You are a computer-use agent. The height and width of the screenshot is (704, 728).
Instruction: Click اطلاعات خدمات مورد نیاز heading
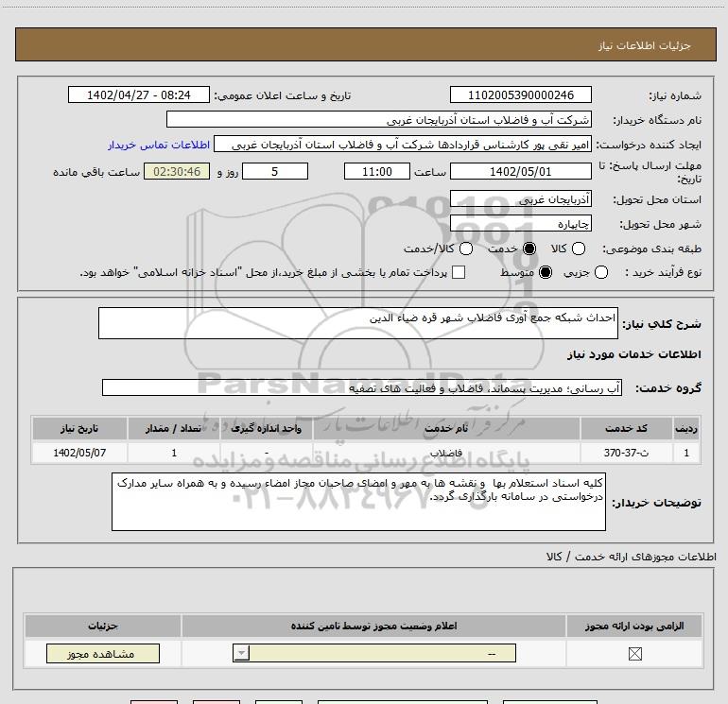point(633,354)
